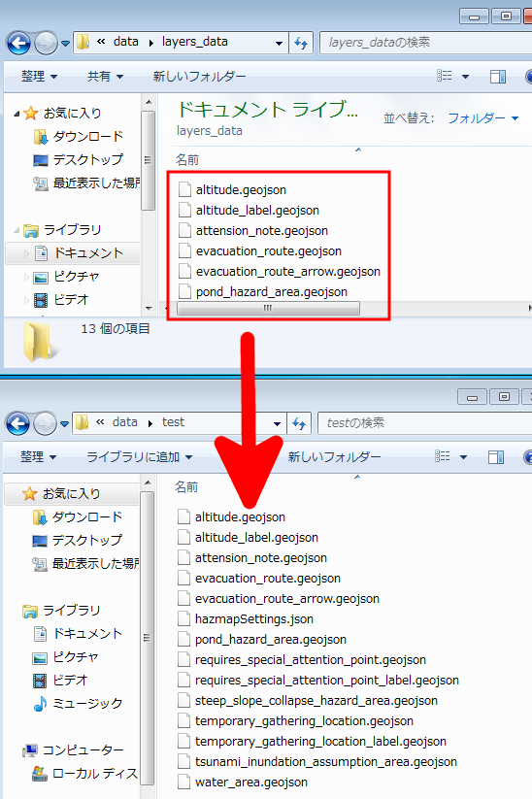Open the ライブラリに追加 menu
Screen dimensions: 532x799
click(139, 456)
